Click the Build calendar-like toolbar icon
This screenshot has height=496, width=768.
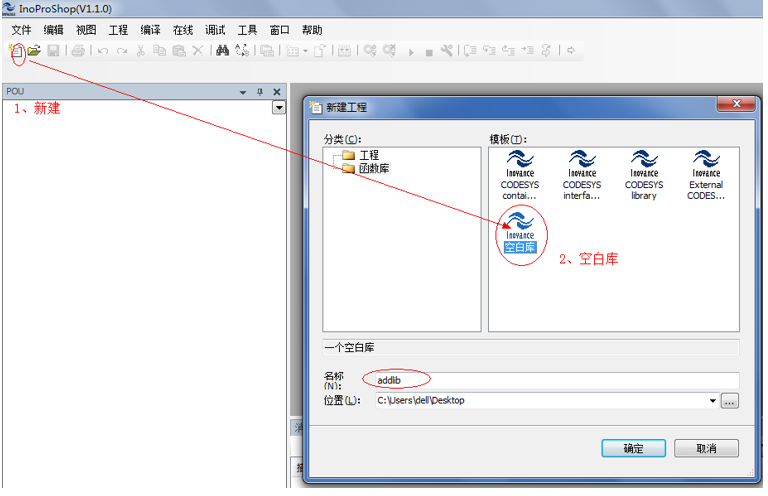[x=344, y=50]
